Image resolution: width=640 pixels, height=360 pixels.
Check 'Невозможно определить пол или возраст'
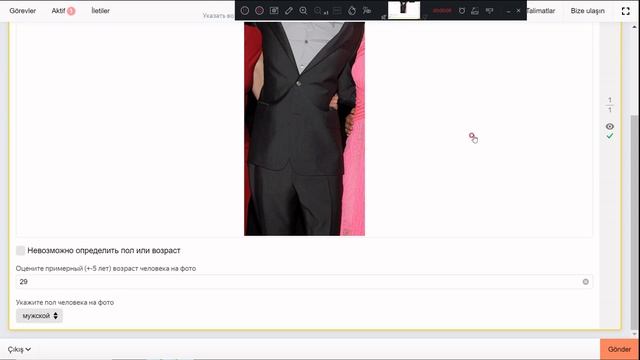(20, 250)
